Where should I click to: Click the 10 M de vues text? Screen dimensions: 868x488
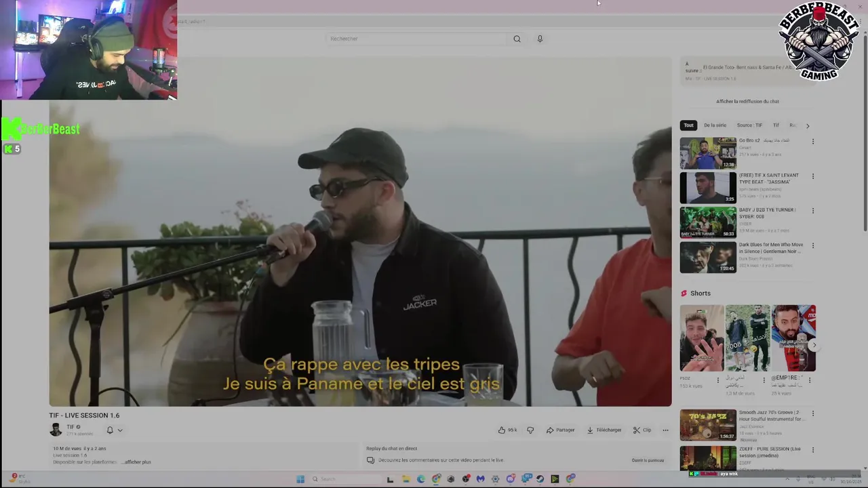coord(67,449)
